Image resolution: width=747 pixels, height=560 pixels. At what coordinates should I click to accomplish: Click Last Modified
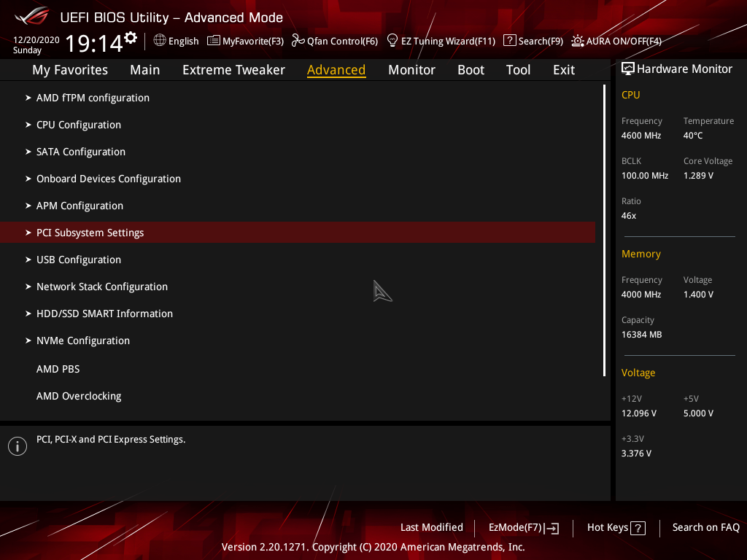click(432, 528)
